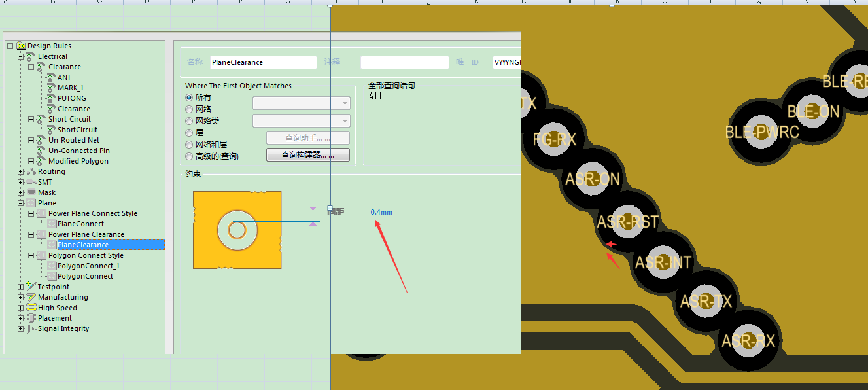Click the 0.4mm clearance value
This screenshot has width=868, height=390.
point(381,212)
